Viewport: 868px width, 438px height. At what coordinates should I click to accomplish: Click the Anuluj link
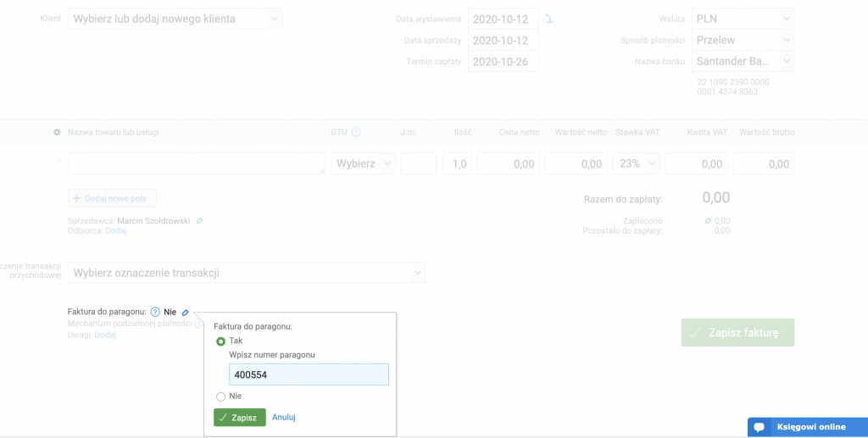tap(283, 417)
